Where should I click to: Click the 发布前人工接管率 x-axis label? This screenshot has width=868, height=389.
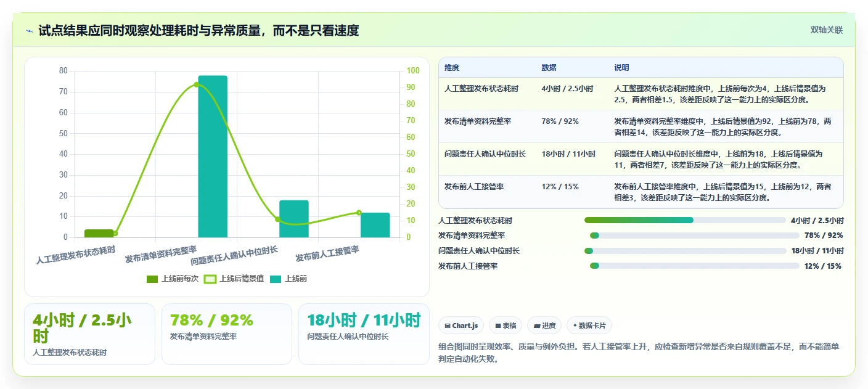pos(327,253)
